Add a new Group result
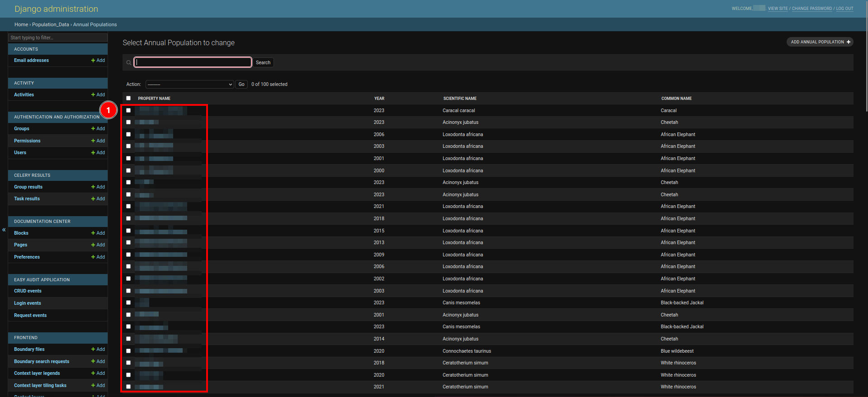Screen dimensions: 868x397 [x=98, y=187]
